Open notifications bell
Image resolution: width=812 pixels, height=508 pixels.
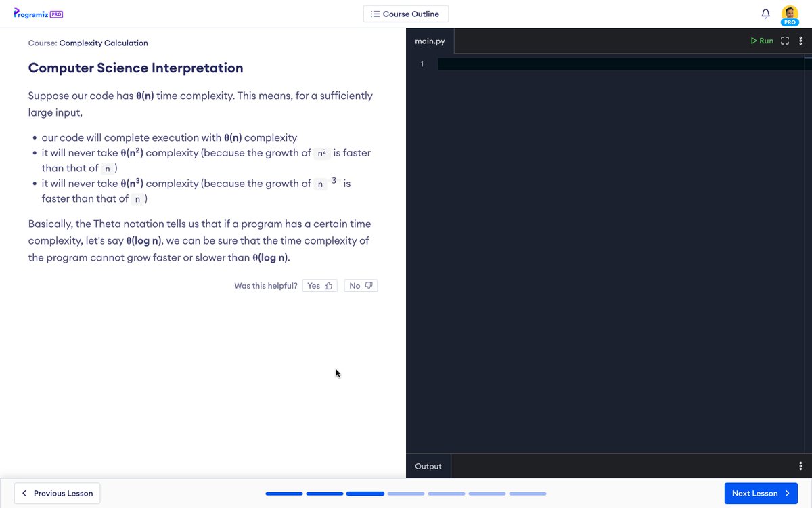pyautogui.click(x=765, y=14)
